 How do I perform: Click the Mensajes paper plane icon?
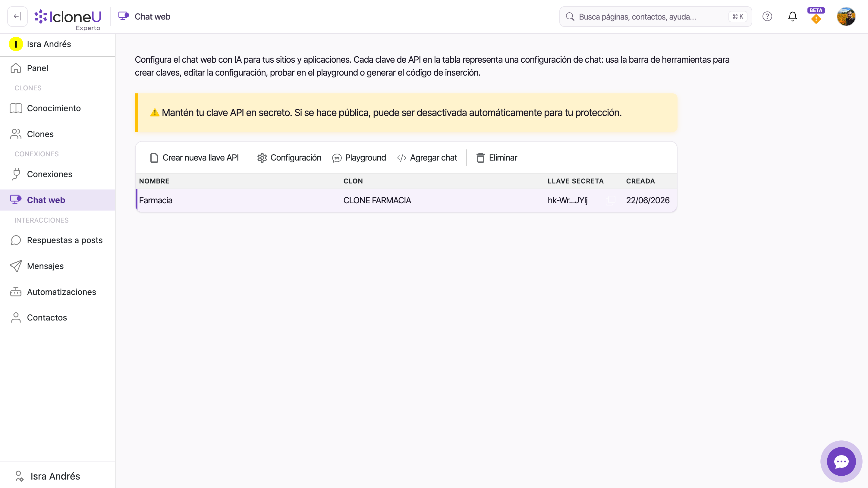click(16, 266)
